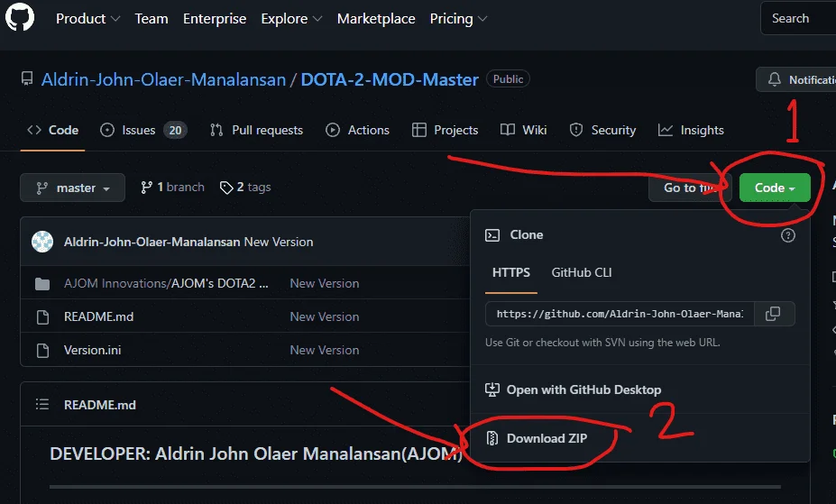Open the Projects tab
The width and height of the screenshot is (836, 504).
(445, 130)
